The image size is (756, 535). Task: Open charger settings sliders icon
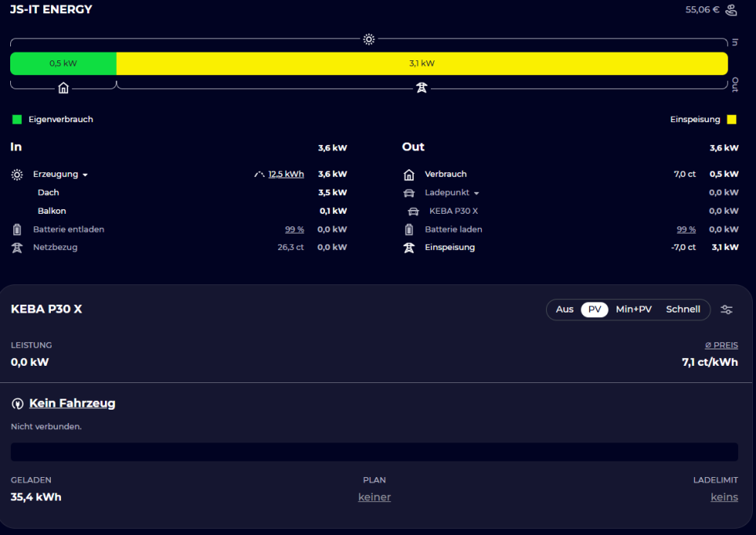click(726, 309)
